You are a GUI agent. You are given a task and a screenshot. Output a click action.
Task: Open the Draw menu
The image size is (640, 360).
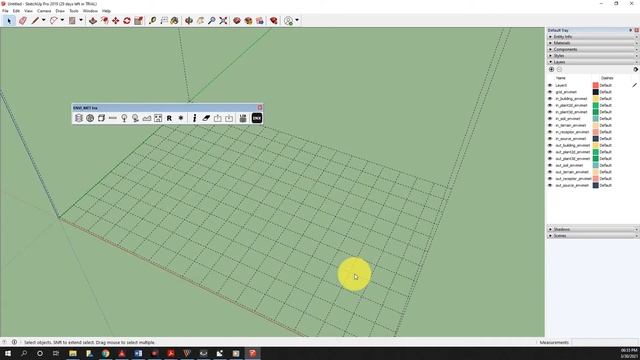tap(60, 11)
